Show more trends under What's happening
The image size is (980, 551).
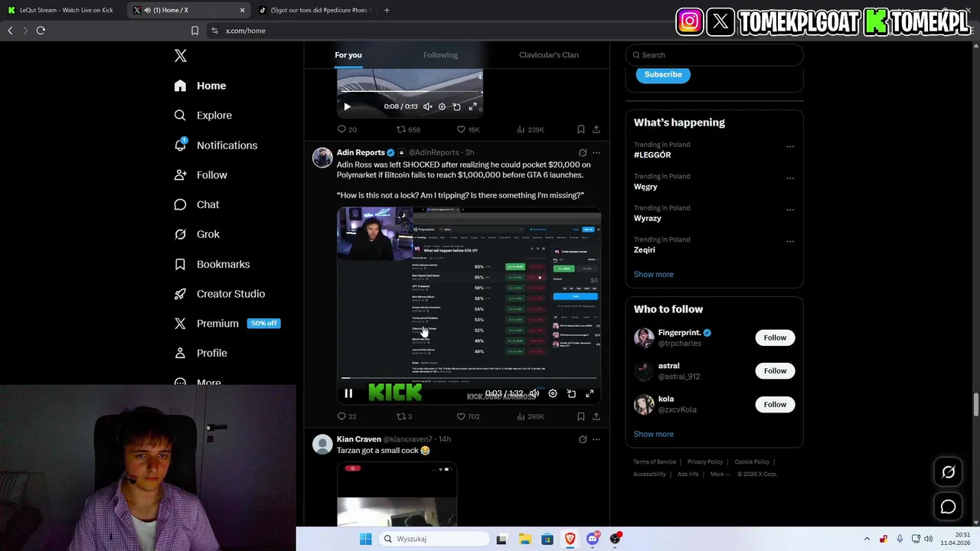pyautogui.click(x=654, y=275)
